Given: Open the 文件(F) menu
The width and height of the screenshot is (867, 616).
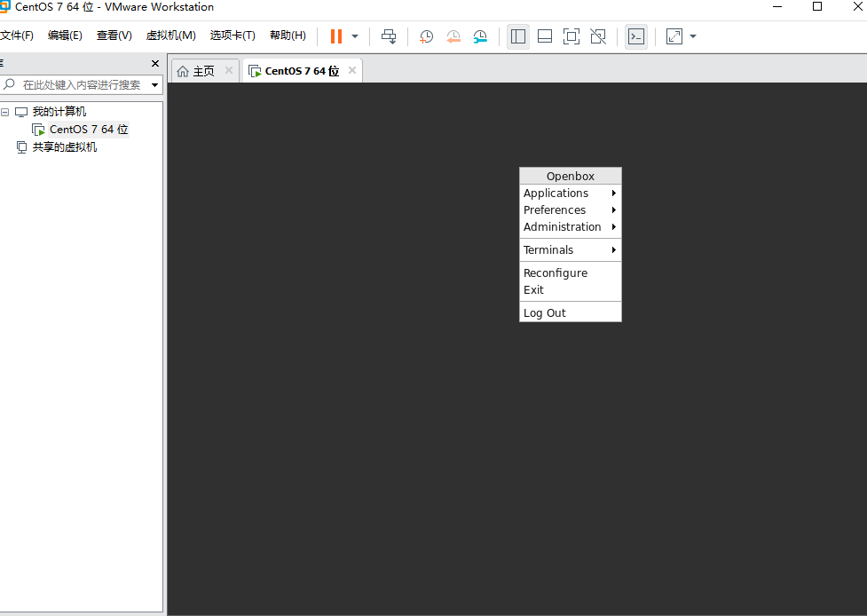Looking at the screenshot, I should (17, 36).
